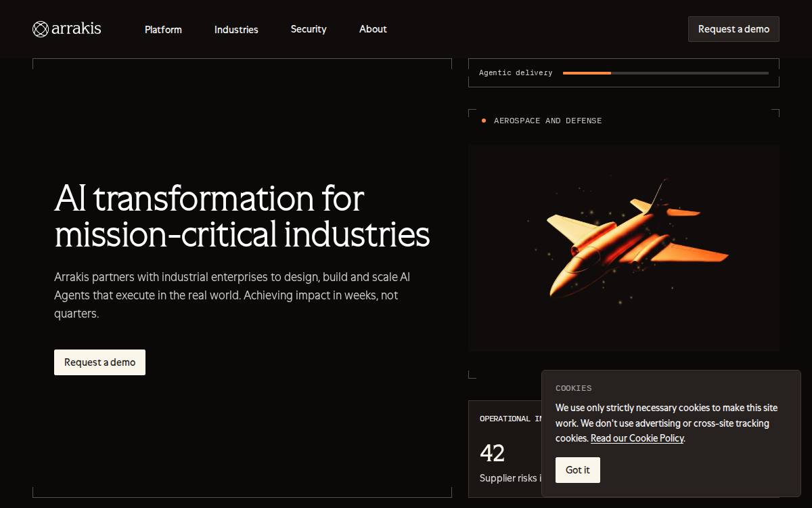
Task: Click Request a demo in the header
Action: [x=734, y=29]
